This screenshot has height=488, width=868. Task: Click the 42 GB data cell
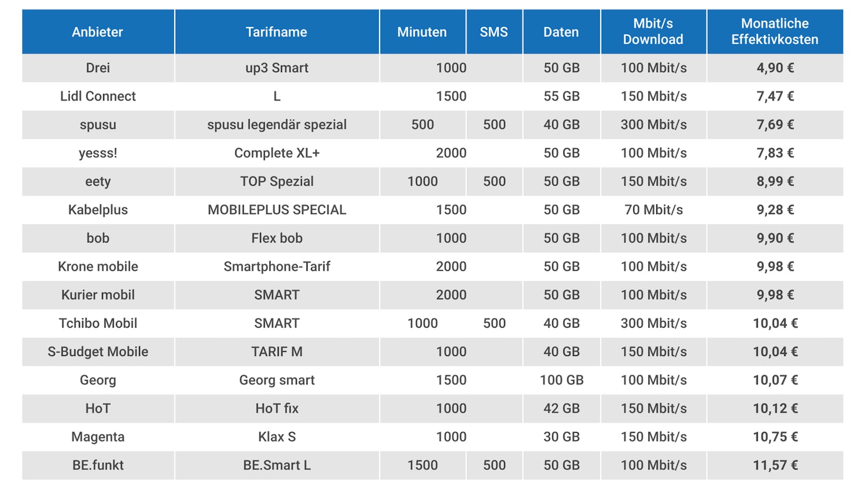click(561, 409)
